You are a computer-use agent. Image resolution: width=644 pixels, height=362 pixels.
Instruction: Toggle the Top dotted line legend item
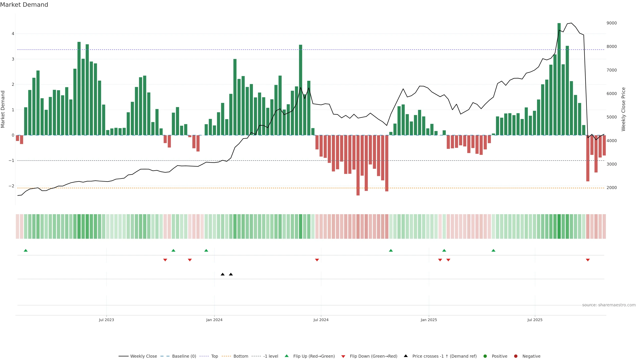[x=214, y=356]
